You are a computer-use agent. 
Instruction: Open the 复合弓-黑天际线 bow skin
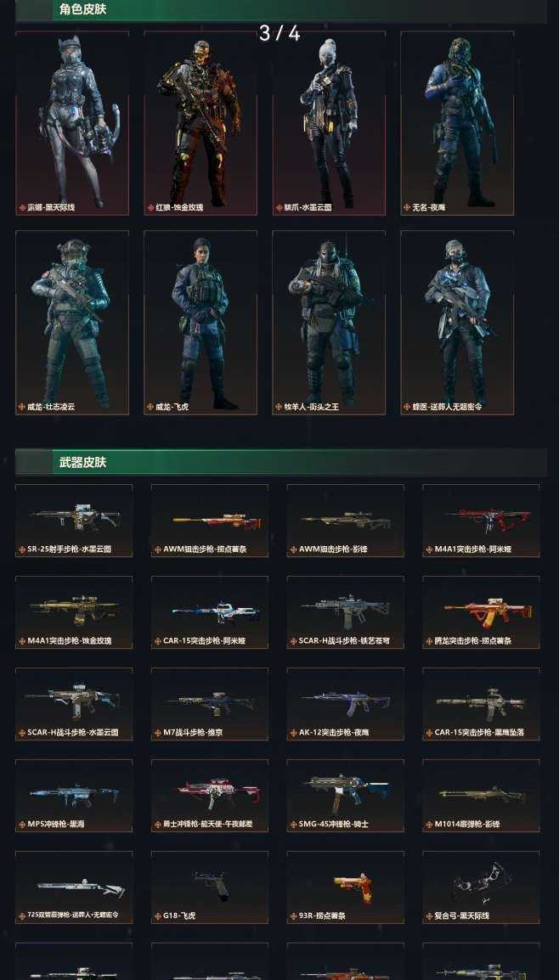tap(481, 887)
